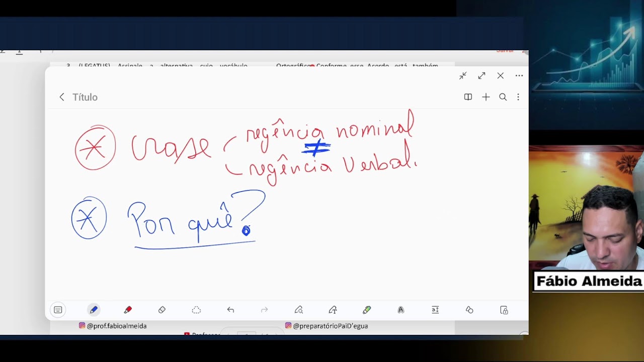
Task: Search within the note using magnifier icon
Action: pyautogui.click(x=503, y=97)
